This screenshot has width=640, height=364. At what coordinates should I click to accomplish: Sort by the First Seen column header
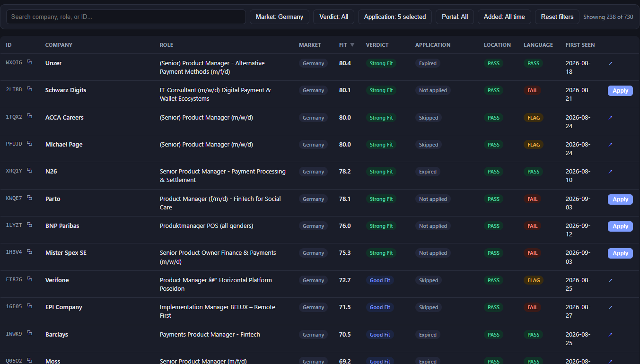pyautogui.click(x=580, y=45)
